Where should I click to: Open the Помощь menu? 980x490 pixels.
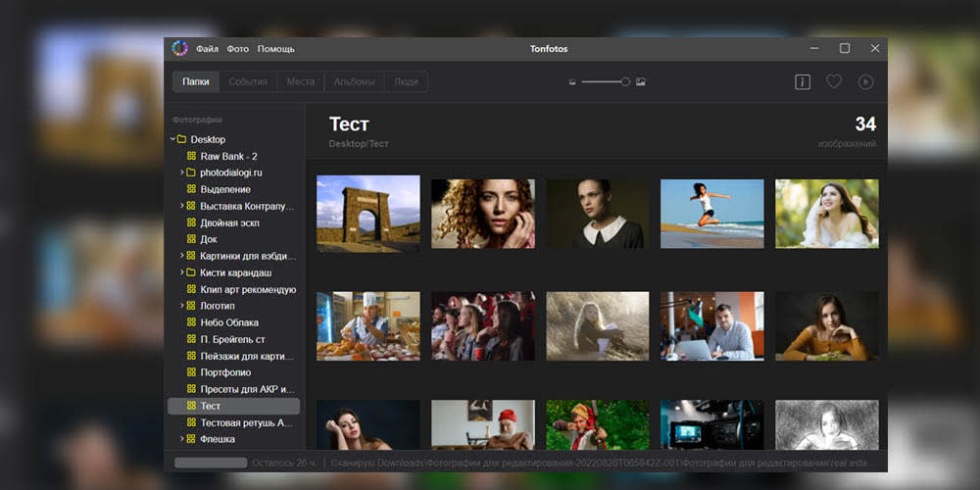click(276, 49)
